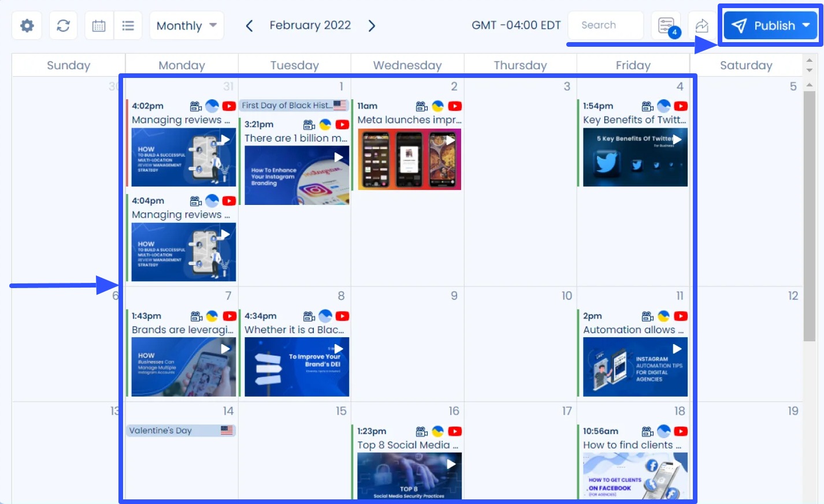Image resolution: width=824 pixels, height=504 pixels.
Task: Go to next month with right chevron
Action: click(372, 26)
